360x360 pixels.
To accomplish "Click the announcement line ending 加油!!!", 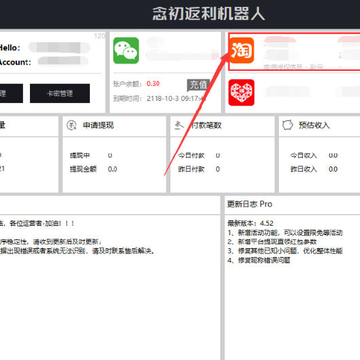I will point(37,223).
